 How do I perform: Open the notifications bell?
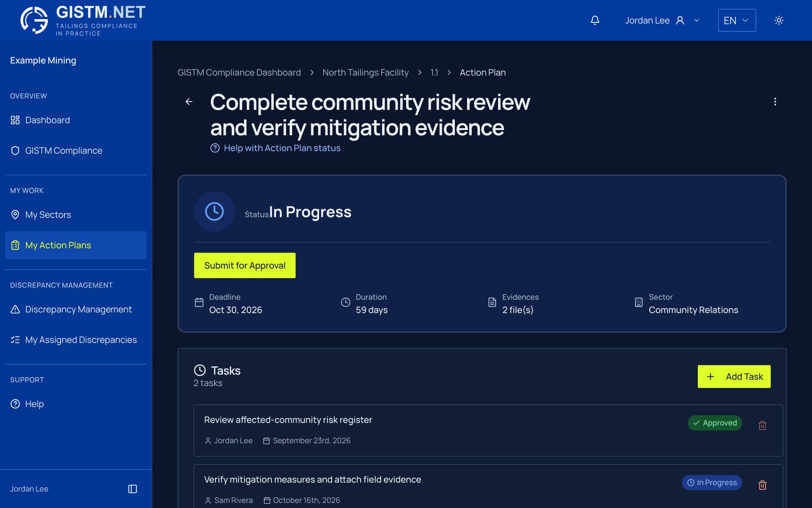(x=595, y=20)
